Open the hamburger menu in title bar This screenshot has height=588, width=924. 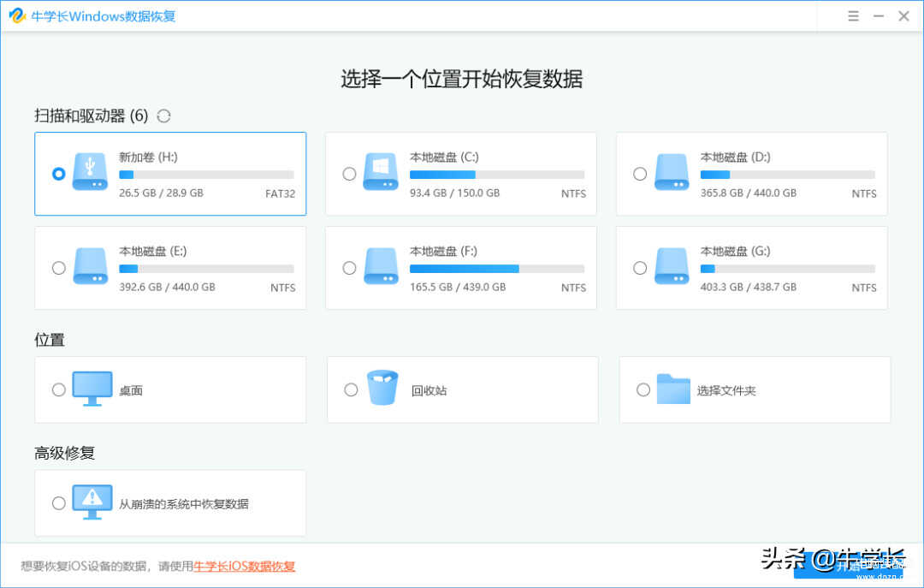pyautogui.click(x=853, y=16)
